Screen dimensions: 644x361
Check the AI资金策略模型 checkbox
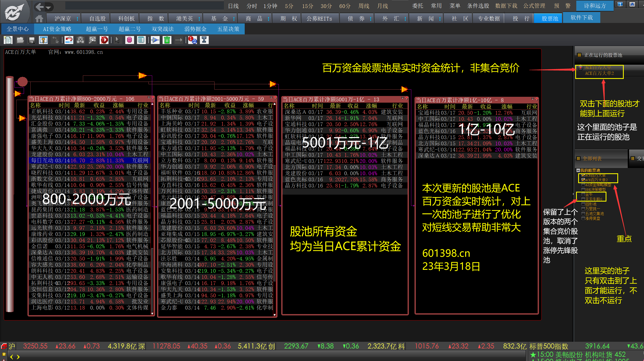click(x=583, y=185)
